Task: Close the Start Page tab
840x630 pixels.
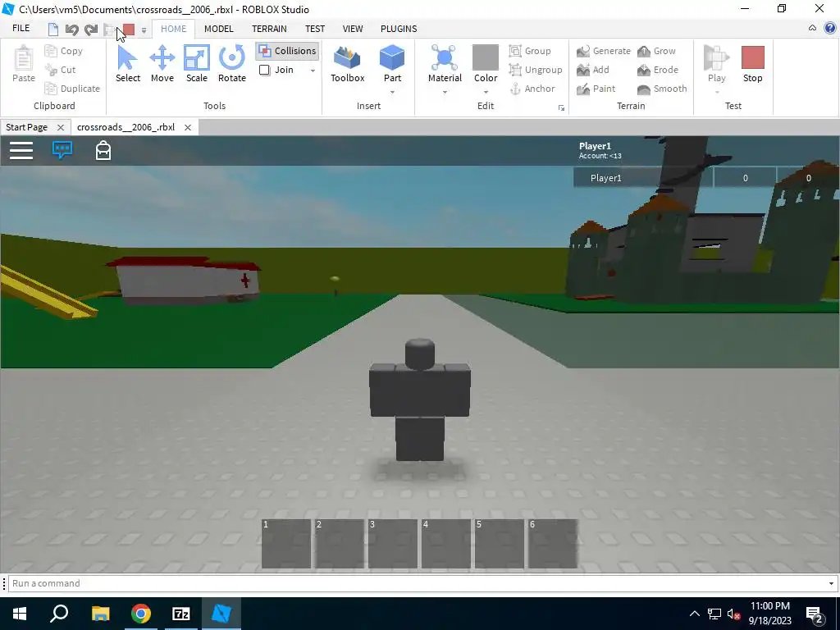Action: 61,127
